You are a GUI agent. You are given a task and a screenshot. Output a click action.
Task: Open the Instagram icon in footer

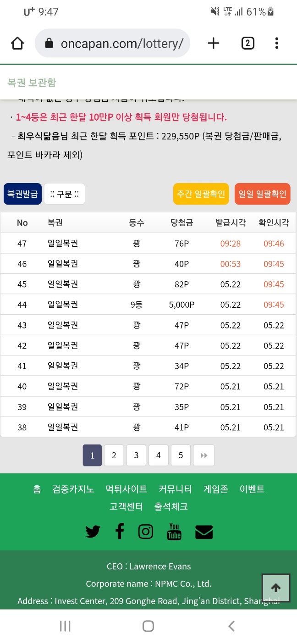click(146, 531)
